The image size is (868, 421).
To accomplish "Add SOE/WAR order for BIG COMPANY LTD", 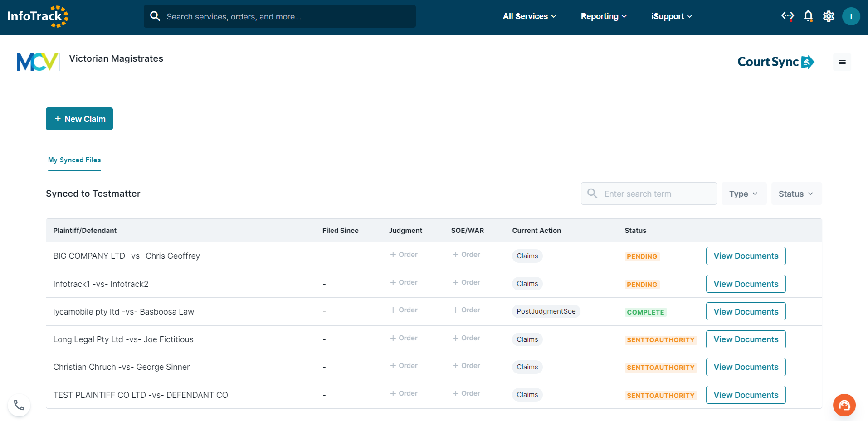I will point(466,255).
